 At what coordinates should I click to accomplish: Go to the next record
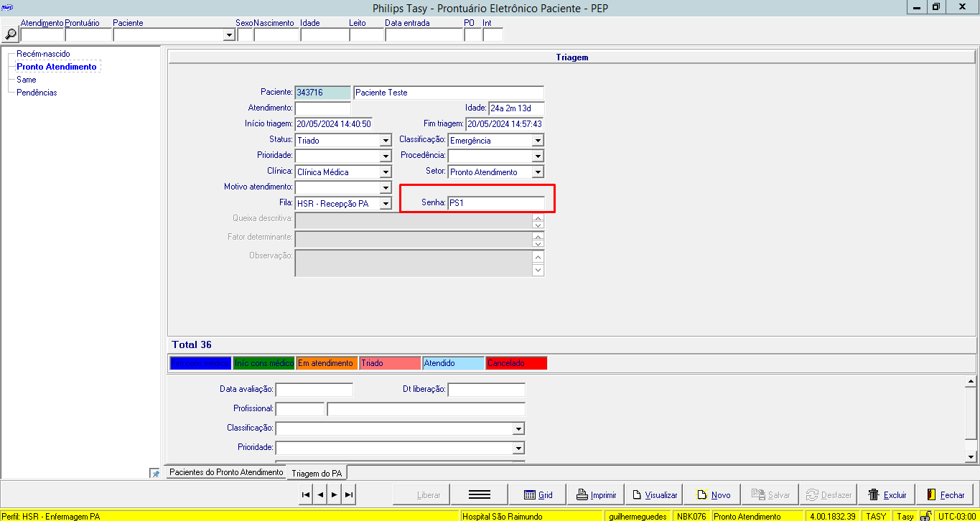335,494
